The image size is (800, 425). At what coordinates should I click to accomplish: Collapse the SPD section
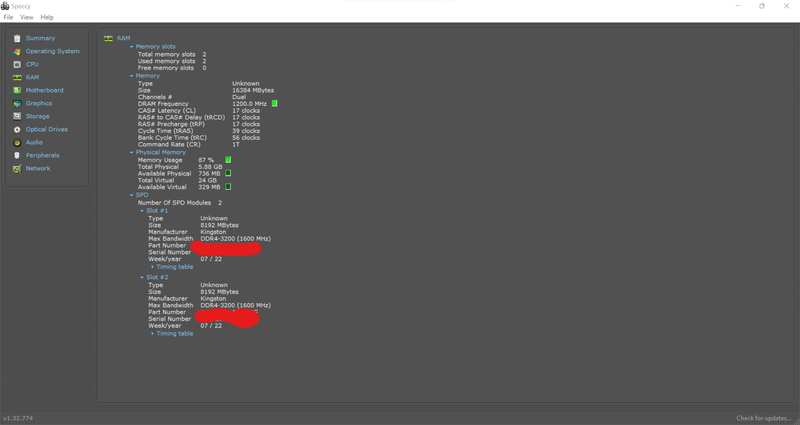pyautogui.click(x=132, y=195)
